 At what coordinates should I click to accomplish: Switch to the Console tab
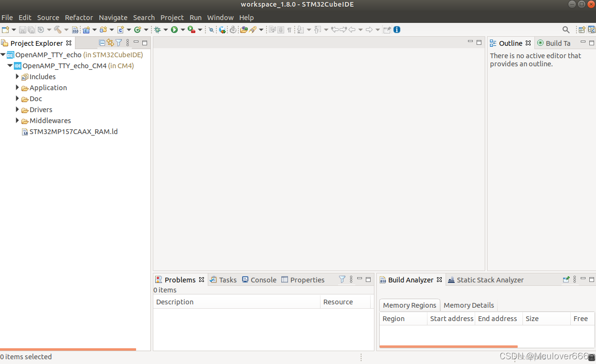click(259, 280)
